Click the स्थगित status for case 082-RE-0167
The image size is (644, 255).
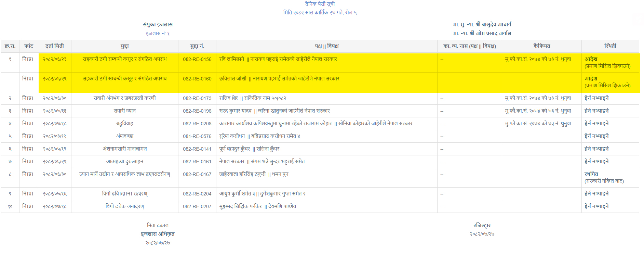[x=591, y=174]
